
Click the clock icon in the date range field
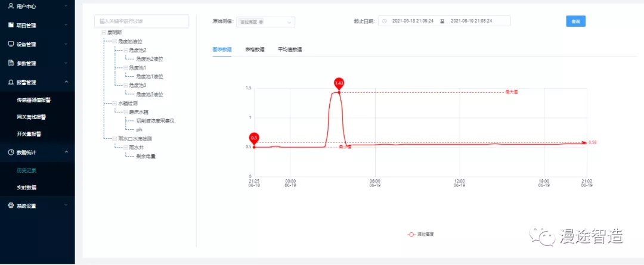pyautogui.click(x=385, y=21)
